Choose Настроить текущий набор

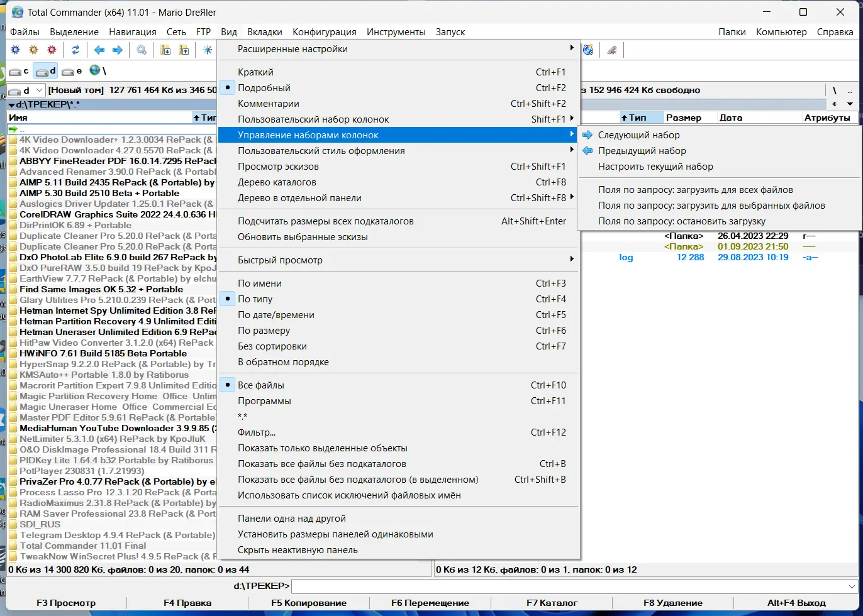720,167
